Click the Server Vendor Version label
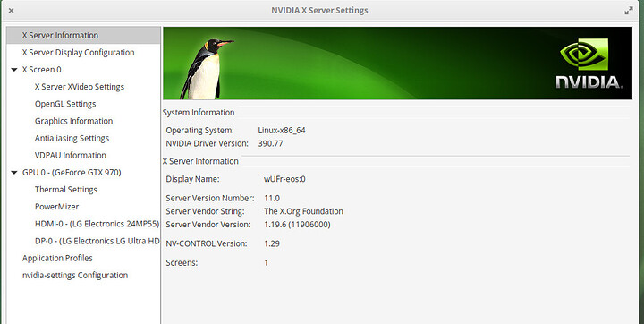This screenshot has height=324, width=644. [x=208, y=225]
